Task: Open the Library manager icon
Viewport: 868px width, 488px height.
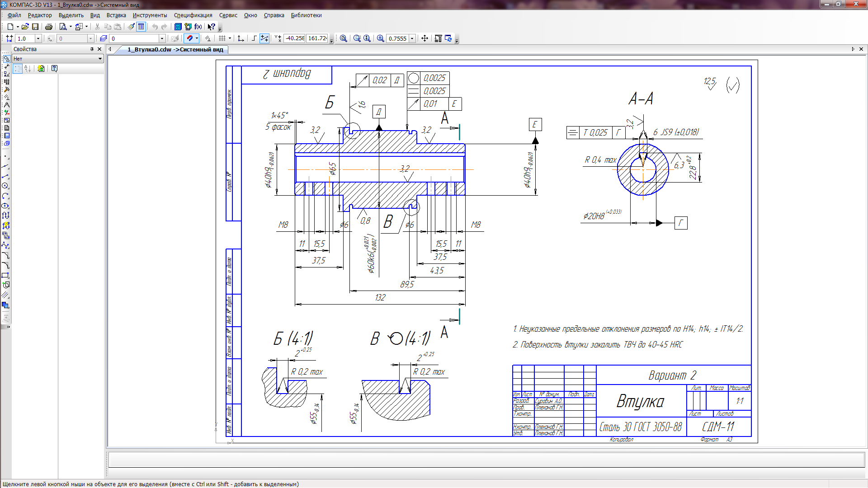Action: (178, 27)
